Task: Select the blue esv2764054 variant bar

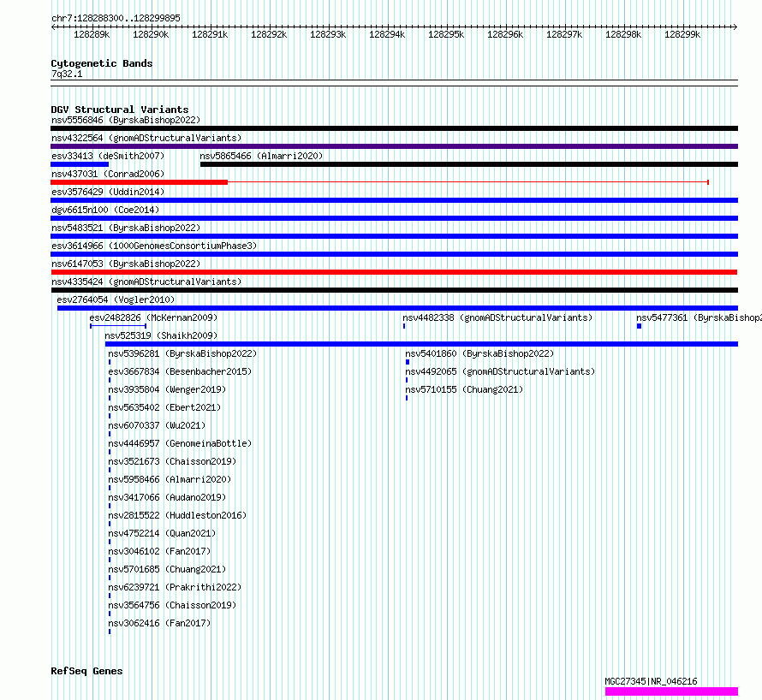Action: 397,308
